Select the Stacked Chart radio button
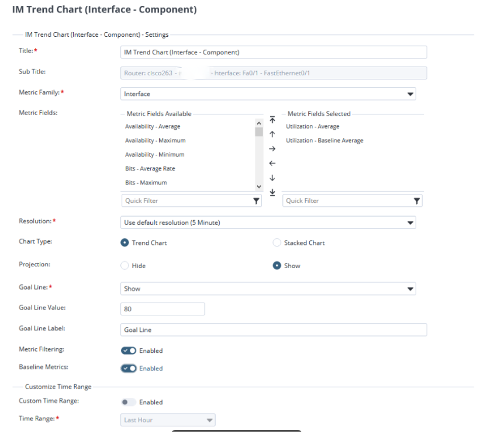The height and width of the screenshot is (441, 504). (277, 243)
